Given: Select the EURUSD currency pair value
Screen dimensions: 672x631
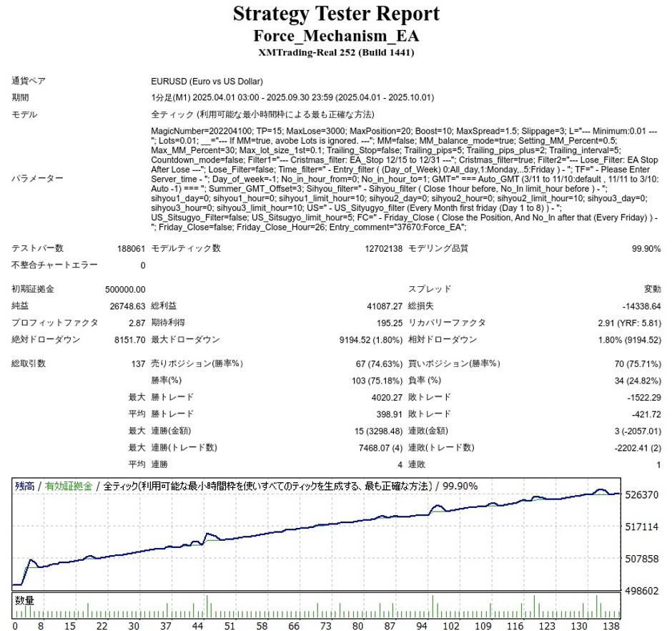Looking at the screenshot, I should click(x=207, y=82).
